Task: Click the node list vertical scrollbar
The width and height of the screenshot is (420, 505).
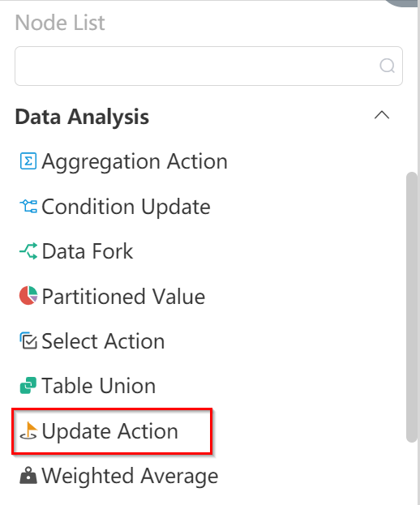Action: coord(412,307)
